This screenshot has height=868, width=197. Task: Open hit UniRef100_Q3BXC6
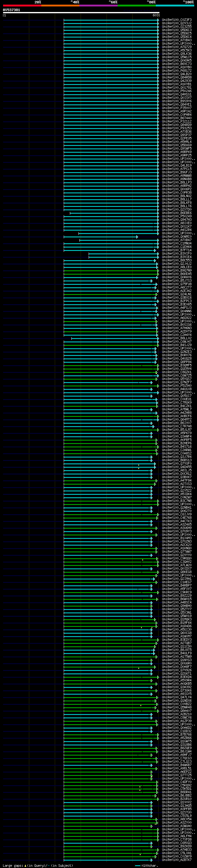177,297
